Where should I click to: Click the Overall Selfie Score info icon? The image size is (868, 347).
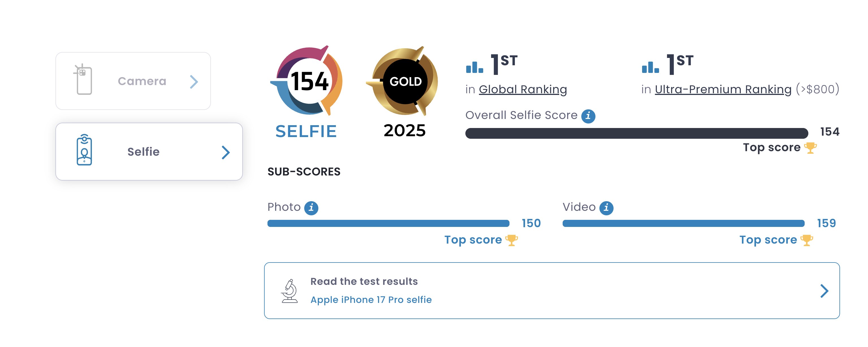[x=588, y=116]
